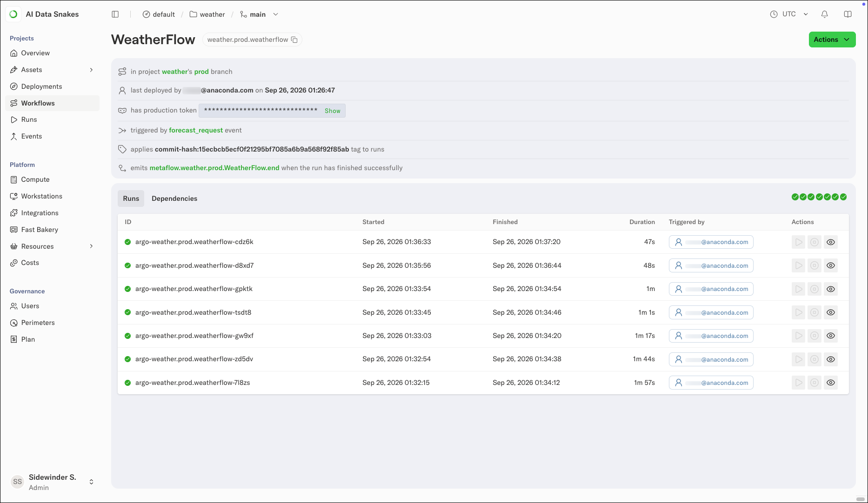
Task: Click play icon for run d8xd7
Action: click(x=798, y=265)
